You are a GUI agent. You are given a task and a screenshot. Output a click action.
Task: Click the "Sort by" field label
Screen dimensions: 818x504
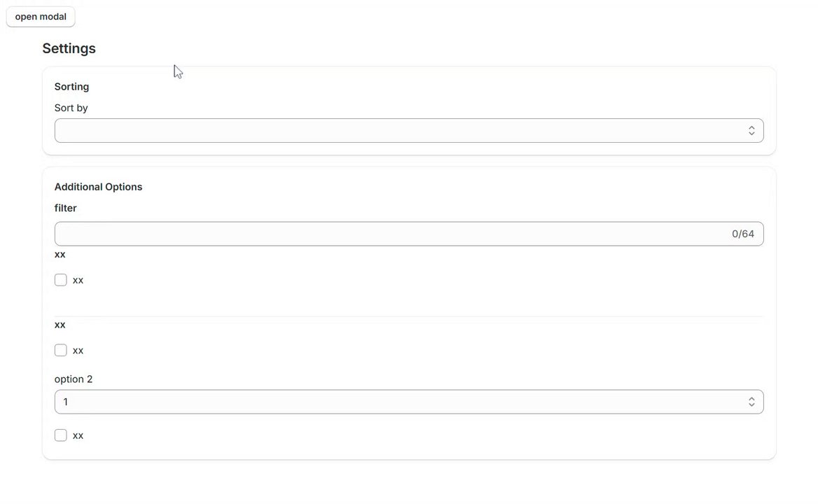click(x=71, y=108)
